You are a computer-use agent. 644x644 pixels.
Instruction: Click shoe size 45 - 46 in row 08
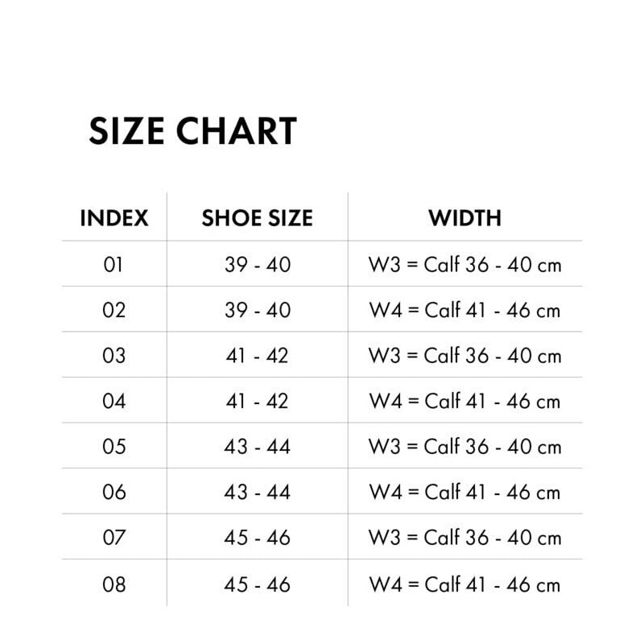pos(257,584)
